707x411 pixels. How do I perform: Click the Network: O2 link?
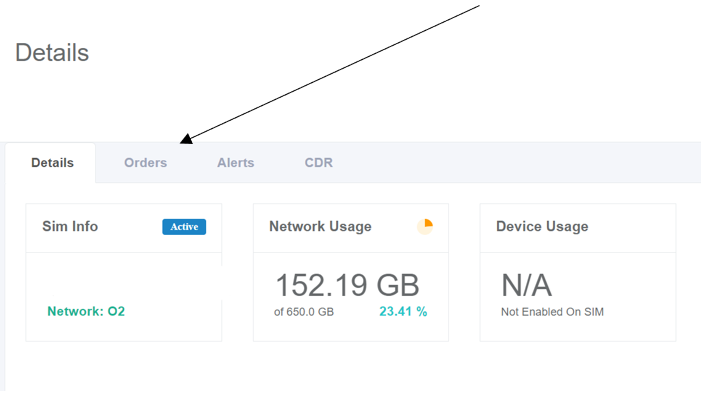pyautogui.click(x=86, y=311)
